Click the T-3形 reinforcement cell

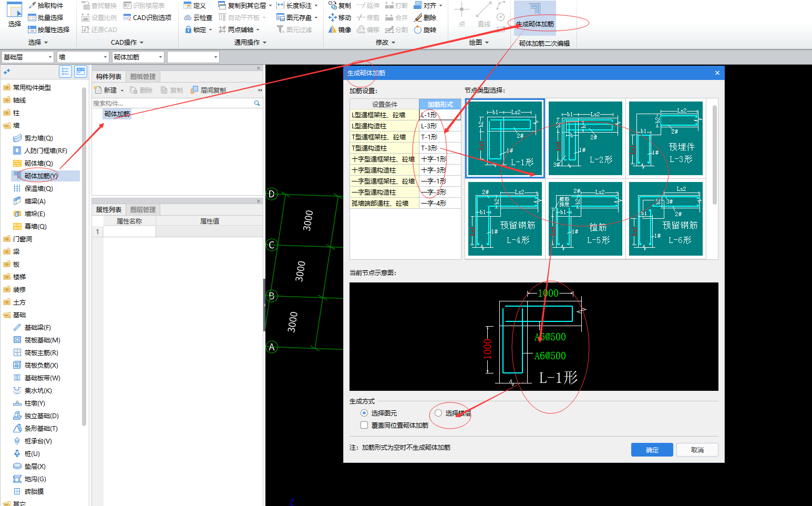click(440, 148)
